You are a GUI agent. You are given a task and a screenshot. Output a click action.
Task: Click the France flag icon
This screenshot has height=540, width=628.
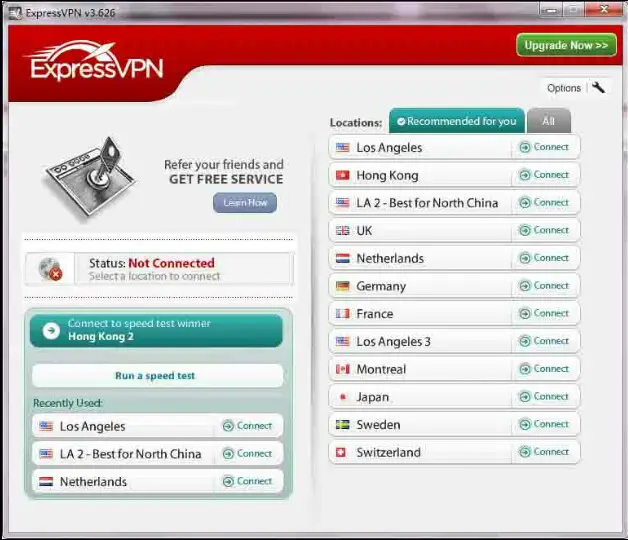coord(342,314)
